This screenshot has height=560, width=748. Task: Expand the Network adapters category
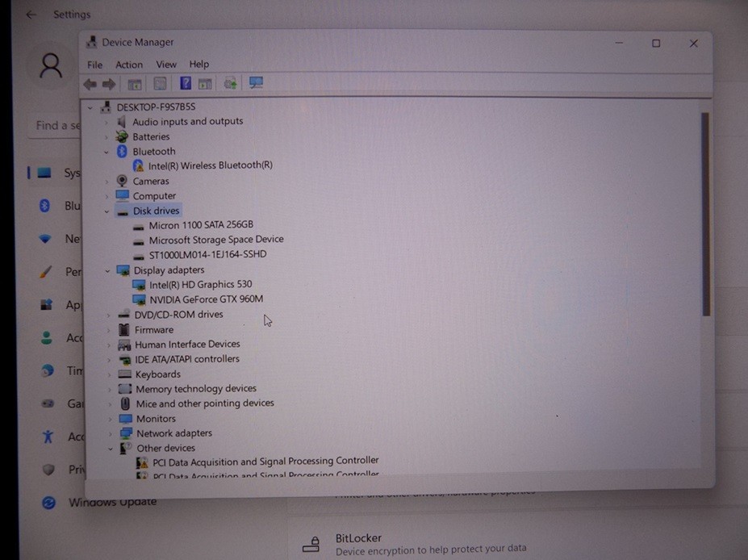[x=111, y=434]
